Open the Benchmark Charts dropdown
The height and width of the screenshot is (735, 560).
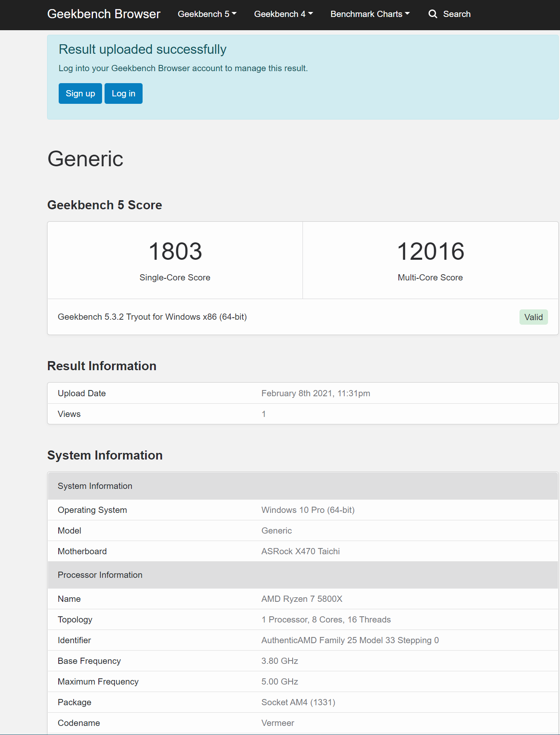(370, 14)
